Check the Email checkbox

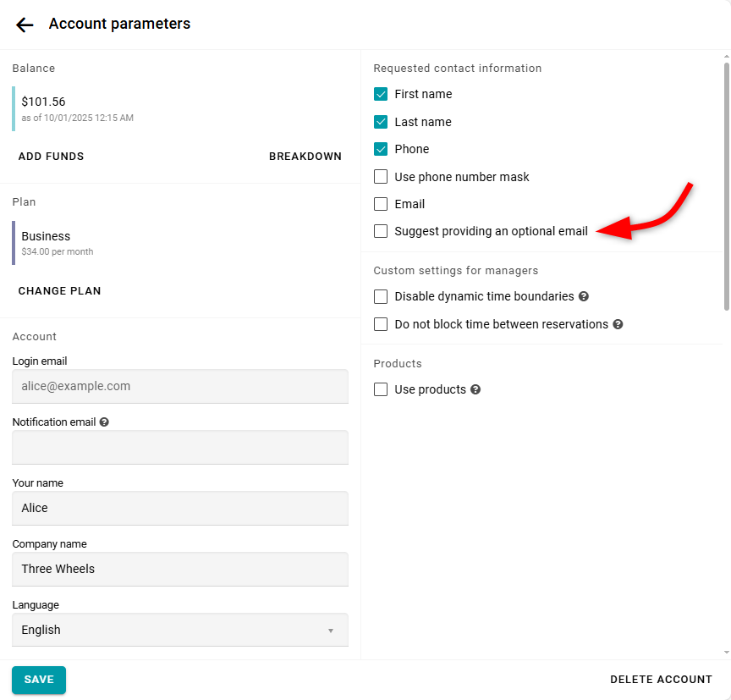[381, 204]
